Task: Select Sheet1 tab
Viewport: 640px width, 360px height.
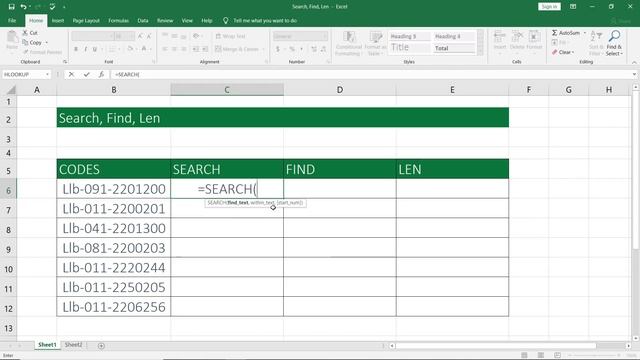Action: 47,345
